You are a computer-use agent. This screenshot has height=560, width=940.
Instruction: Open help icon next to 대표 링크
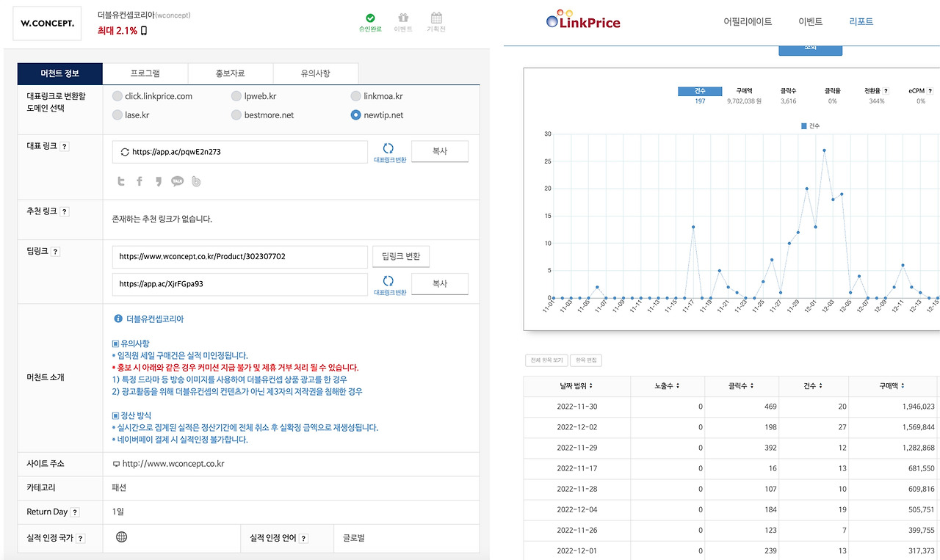[64, 147]
